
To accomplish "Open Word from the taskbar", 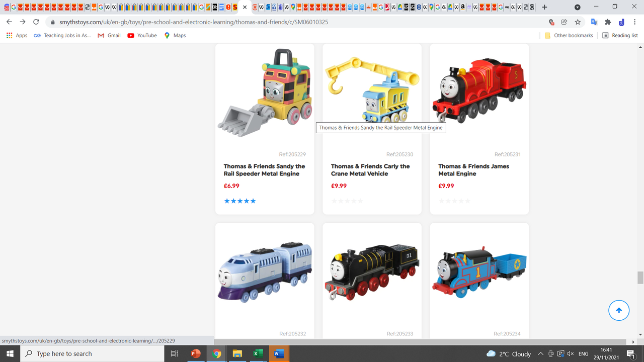I will click(278, 354).
